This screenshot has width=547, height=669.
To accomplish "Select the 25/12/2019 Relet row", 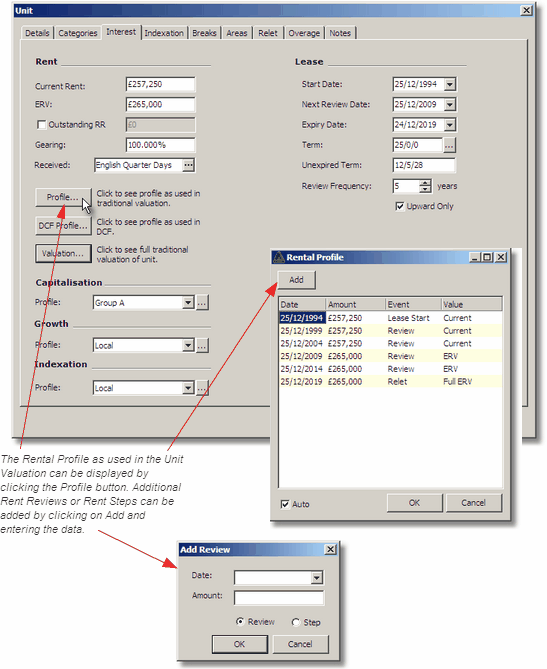I will (390, 382).
